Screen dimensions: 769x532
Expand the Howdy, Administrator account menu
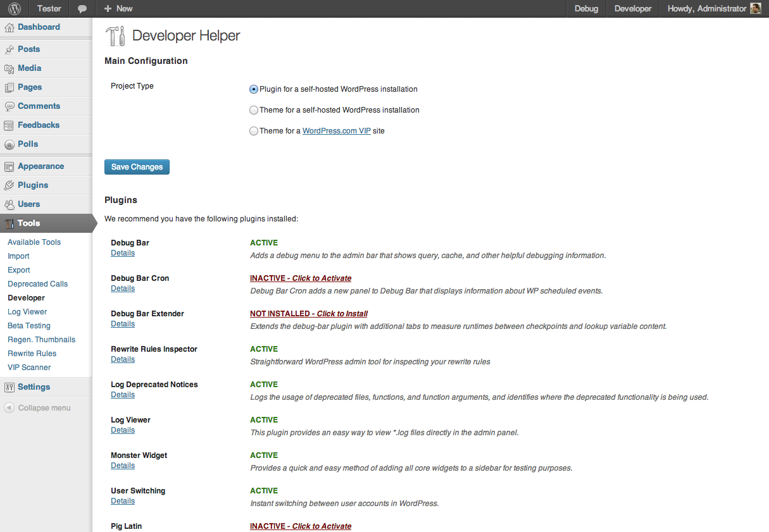coord(706,9)
